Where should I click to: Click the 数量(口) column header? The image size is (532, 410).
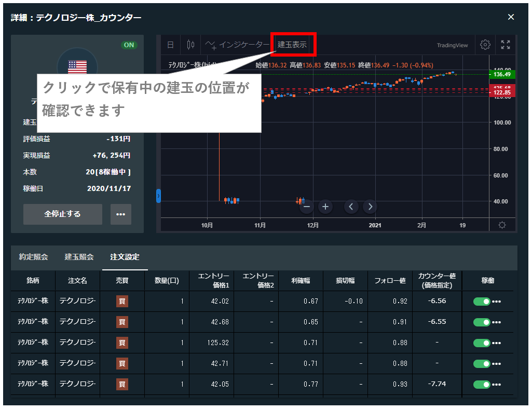pos(167,280)
